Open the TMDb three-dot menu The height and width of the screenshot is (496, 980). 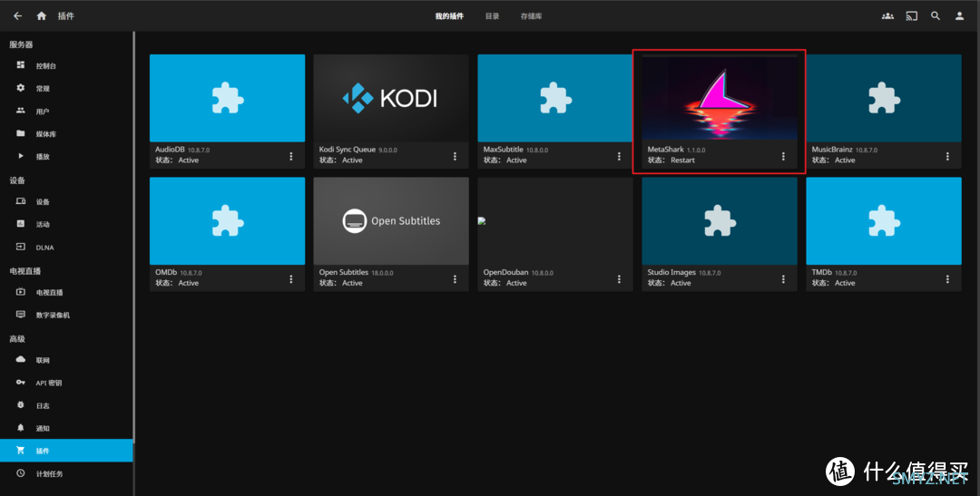[947, 279]
